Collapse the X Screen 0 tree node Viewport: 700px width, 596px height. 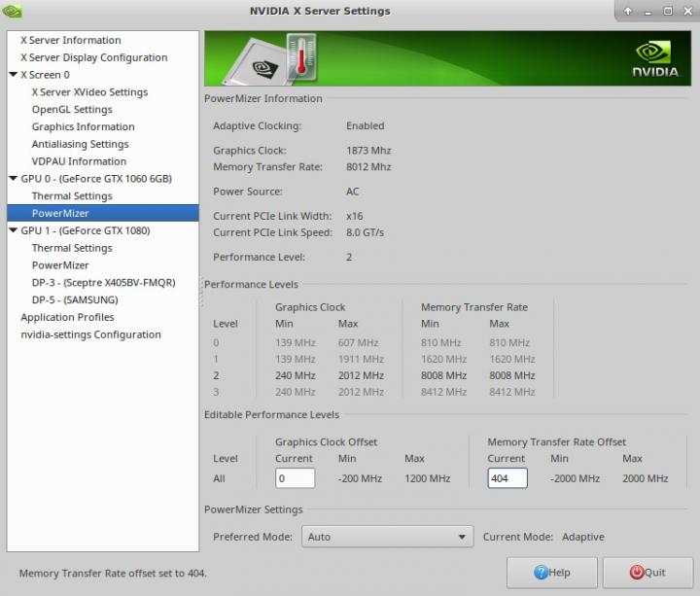coord(13,75)
